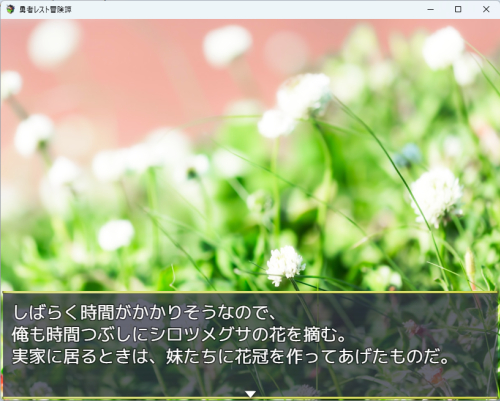Click the white continue arrow below dialogue

coord(250,394)
